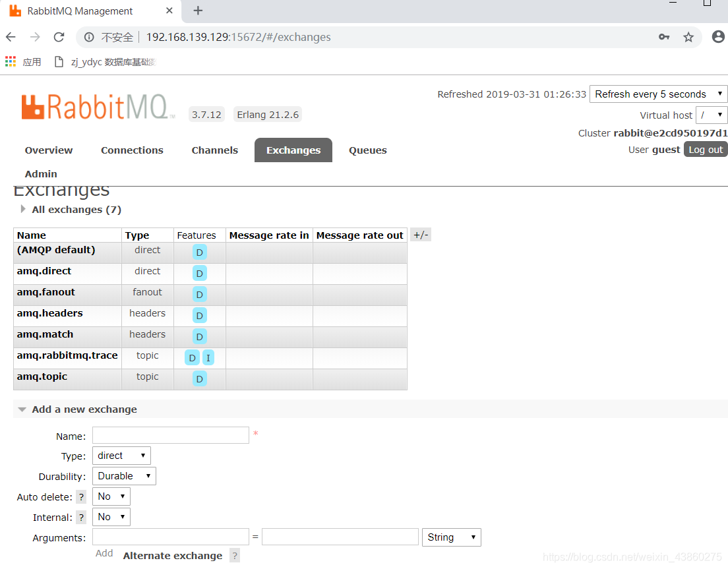Click the D feature badge for amq.match
Screen dimensions: 728x569
(x=200, y=337)
